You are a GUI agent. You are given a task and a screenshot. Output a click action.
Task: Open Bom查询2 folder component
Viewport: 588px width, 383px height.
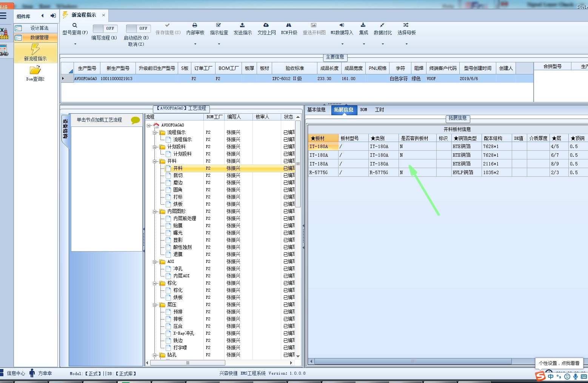click(35, 73)
